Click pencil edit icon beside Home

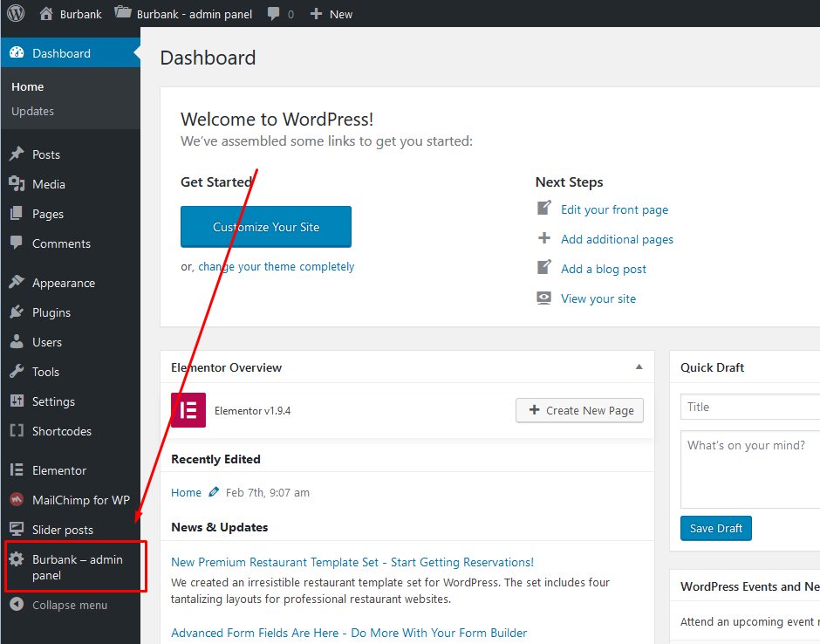[214, 492]
